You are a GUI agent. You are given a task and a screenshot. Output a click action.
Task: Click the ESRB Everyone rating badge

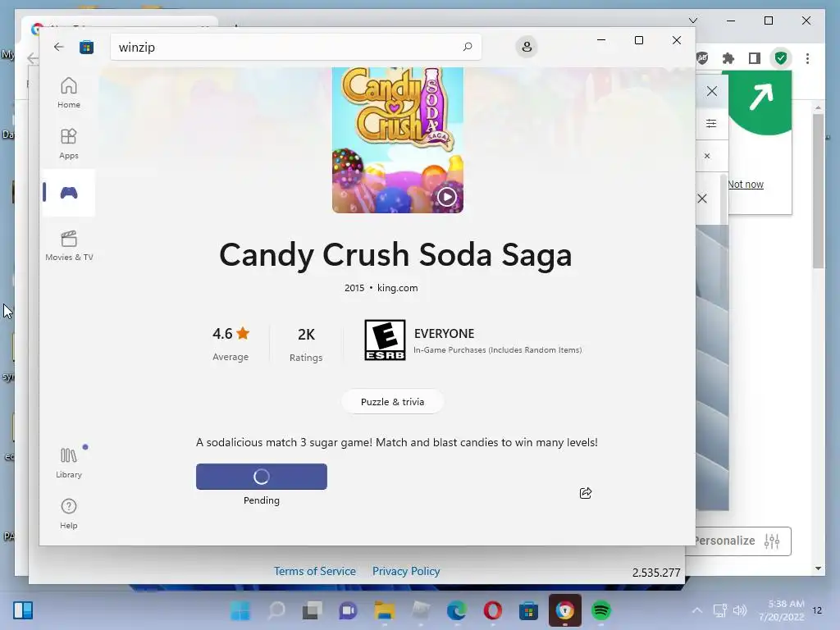pos(385,340)
